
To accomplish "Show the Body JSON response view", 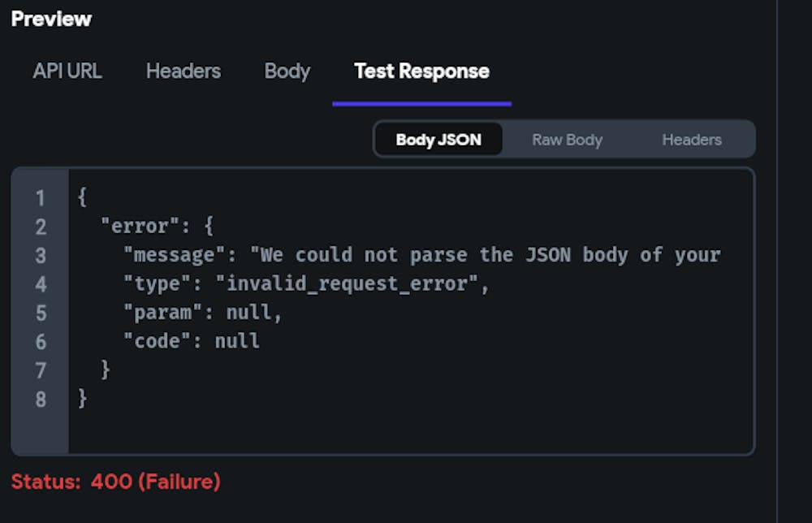I will click(x=438, y=140).
